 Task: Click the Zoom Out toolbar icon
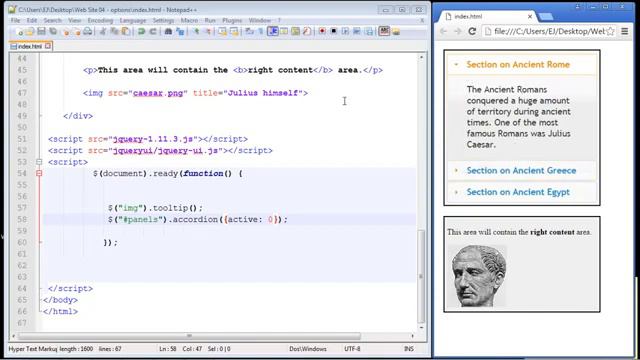208,31
